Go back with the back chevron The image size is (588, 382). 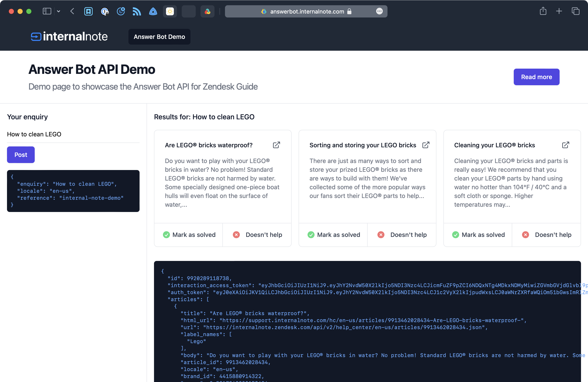coord(72,11)
